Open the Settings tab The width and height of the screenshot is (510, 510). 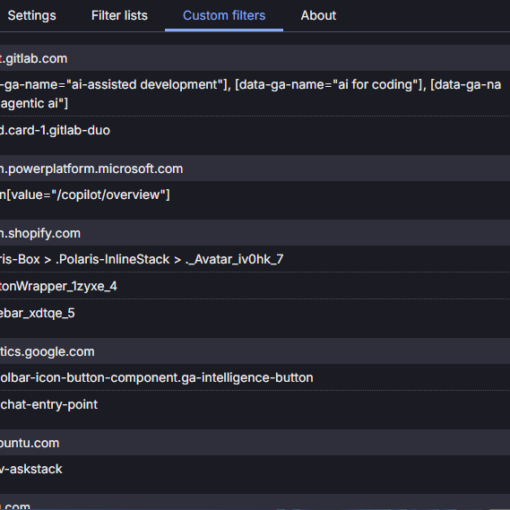(32, 16)
